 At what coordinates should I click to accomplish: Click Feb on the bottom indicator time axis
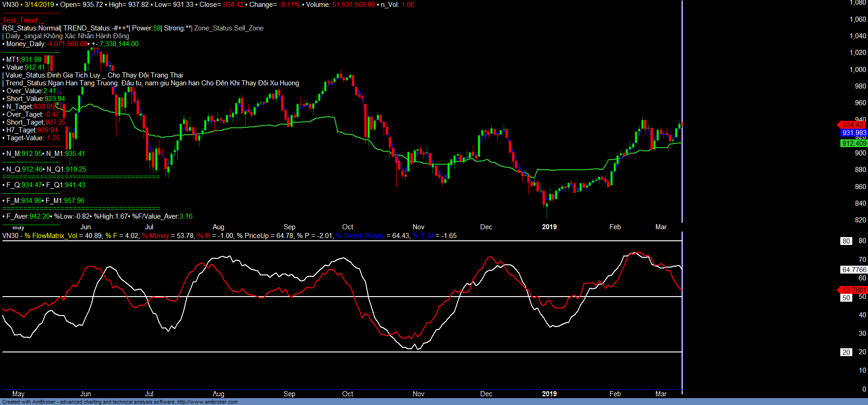pos(615,394)
